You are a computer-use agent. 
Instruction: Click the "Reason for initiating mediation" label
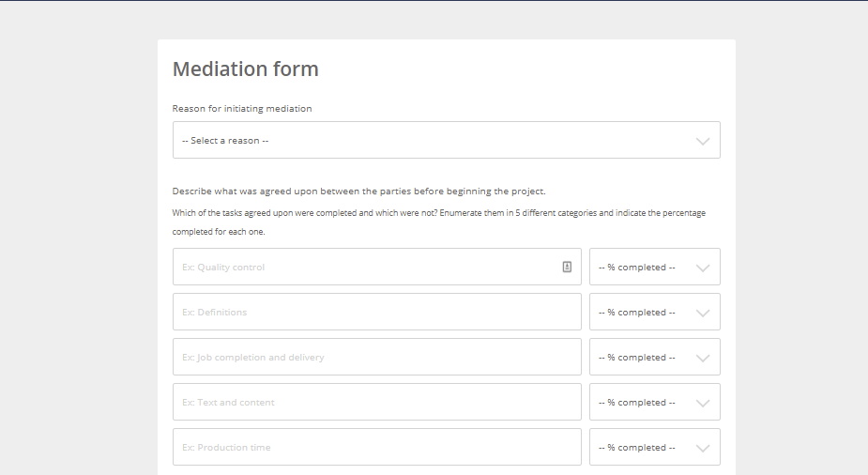242,109
